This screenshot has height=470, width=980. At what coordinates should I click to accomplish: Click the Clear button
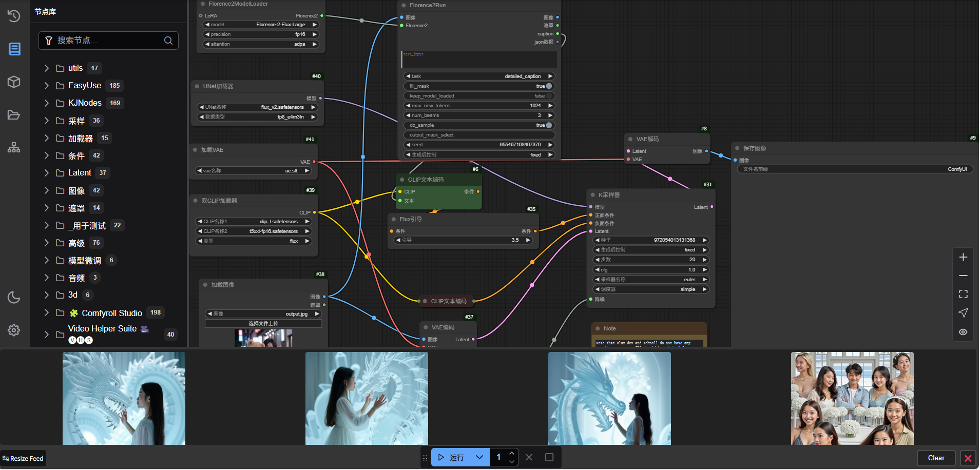click(936, 458)
